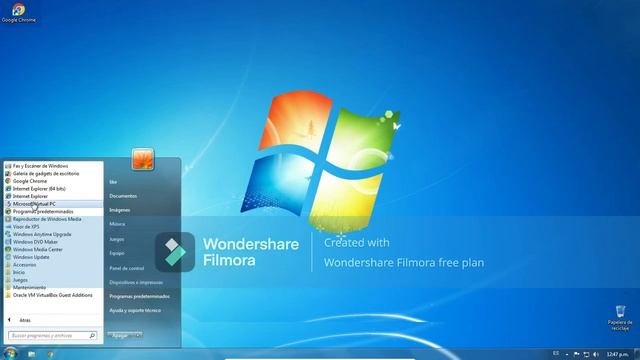Open Ayuda y soporte técnico
640x360 pixels.
pos(135,311)
